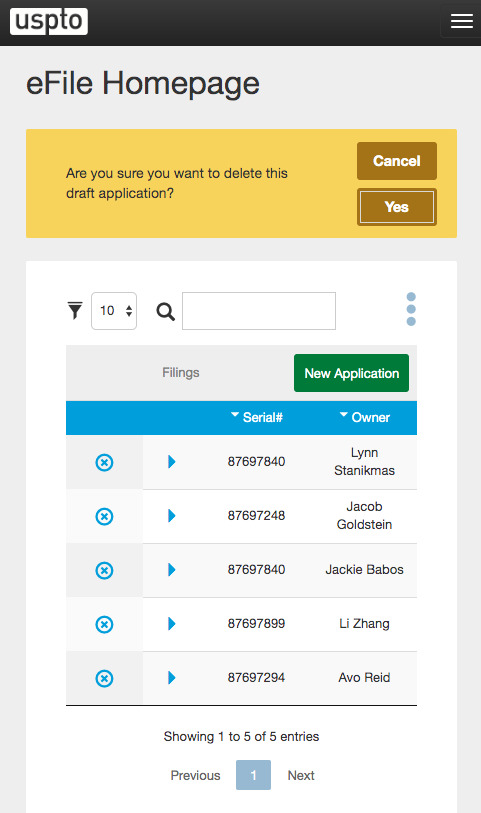Open the three-dot options menu
The image size is (481, 813).
coord(411,309)
